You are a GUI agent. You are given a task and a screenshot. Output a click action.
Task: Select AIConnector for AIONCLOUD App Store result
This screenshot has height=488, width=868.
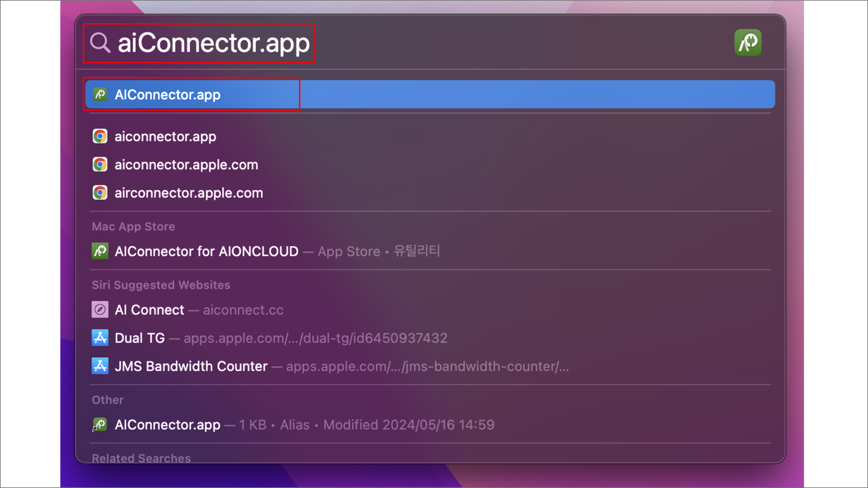click(207, 251)
